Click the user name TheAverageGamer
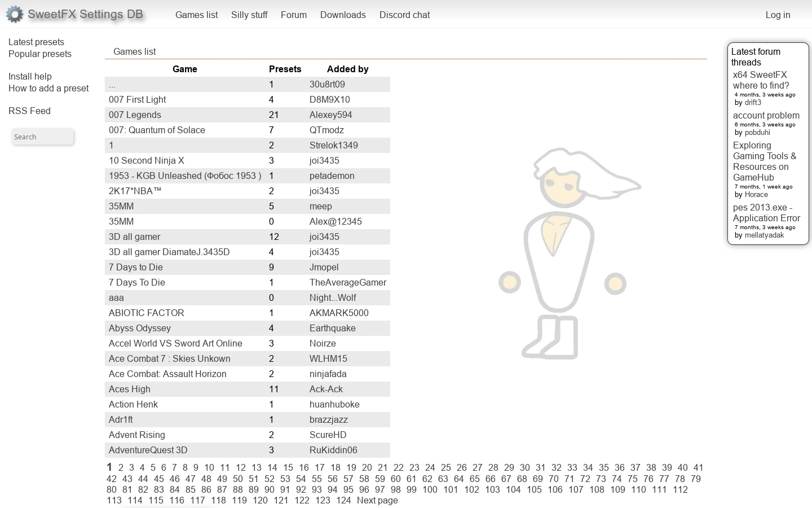This screenshot has width=812, height=508. (348, 282)
